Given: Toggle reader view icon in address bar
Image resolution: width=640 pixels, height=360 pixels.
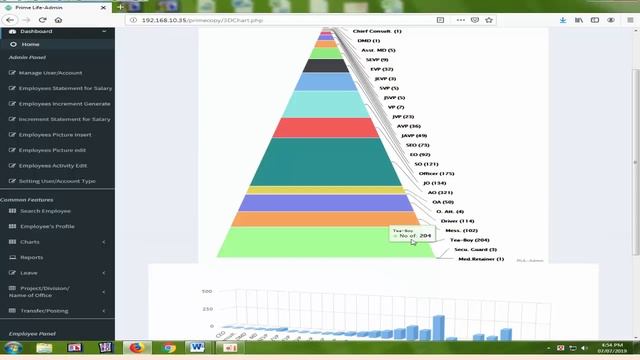Looking at the screenshot, I should point(440,20).
